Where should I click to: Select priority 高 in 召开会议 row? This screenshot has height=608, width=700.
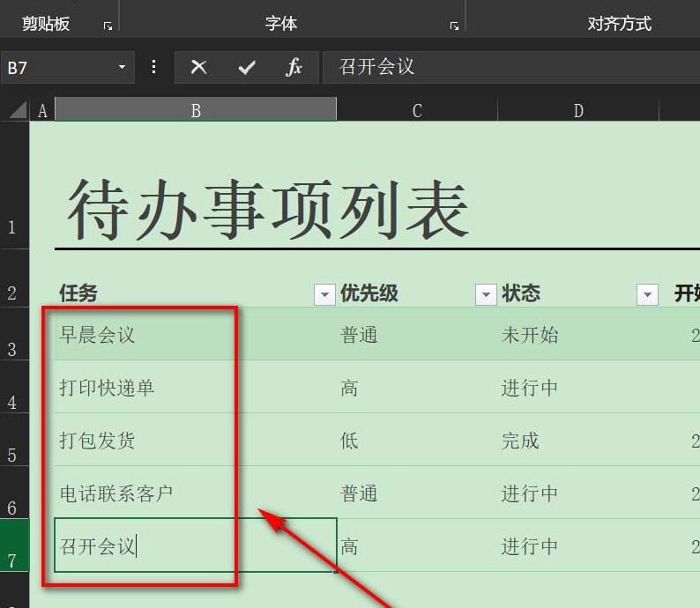pyautogui.click(x=417, y=545)
